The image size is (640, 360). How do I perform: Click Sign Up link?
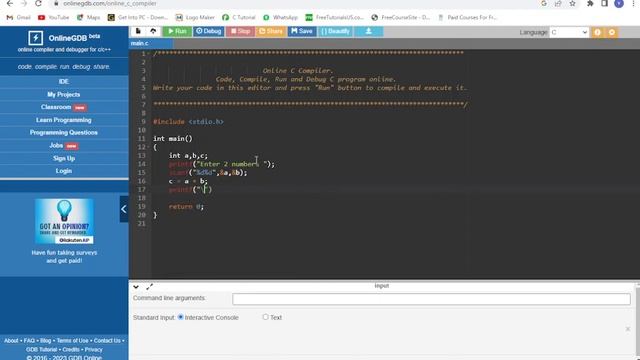pyautogui.click(x=64, y=158)
